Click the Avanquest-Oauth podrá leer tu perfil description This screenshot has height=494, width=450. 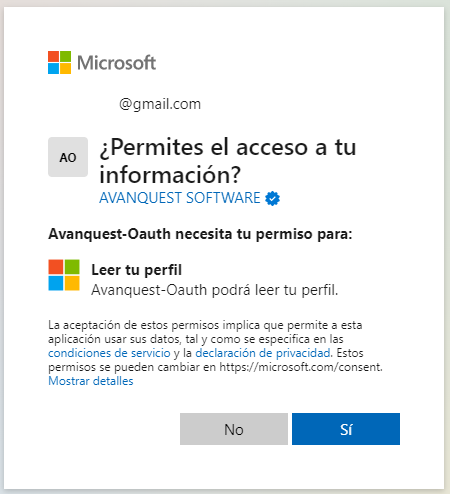pyautogui.click(x=215, y=290)
